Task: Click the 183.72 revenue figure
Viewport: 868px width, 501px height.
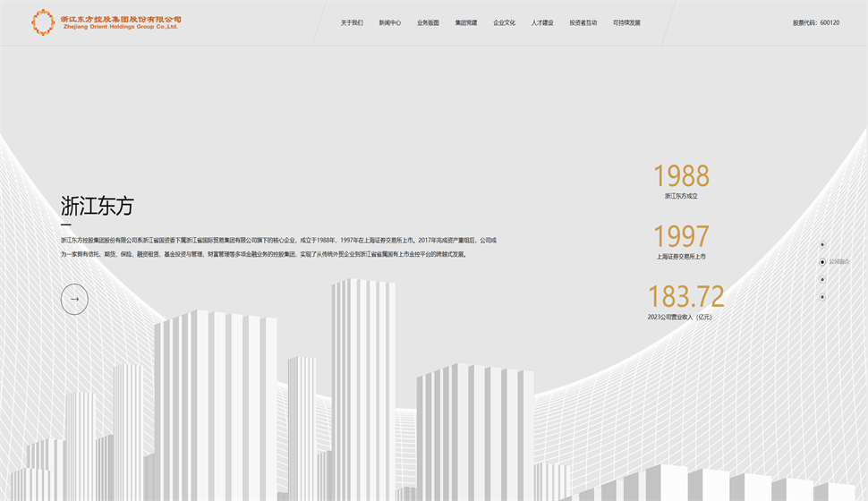Action: pyautogui.click(x=685, y=296)
